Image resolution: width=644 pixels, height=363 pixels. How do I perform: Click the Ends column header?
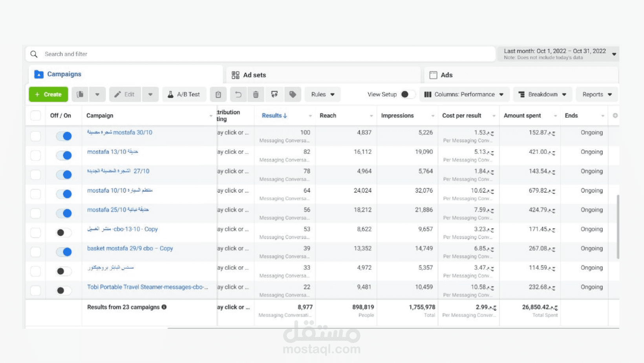point(571,115)
